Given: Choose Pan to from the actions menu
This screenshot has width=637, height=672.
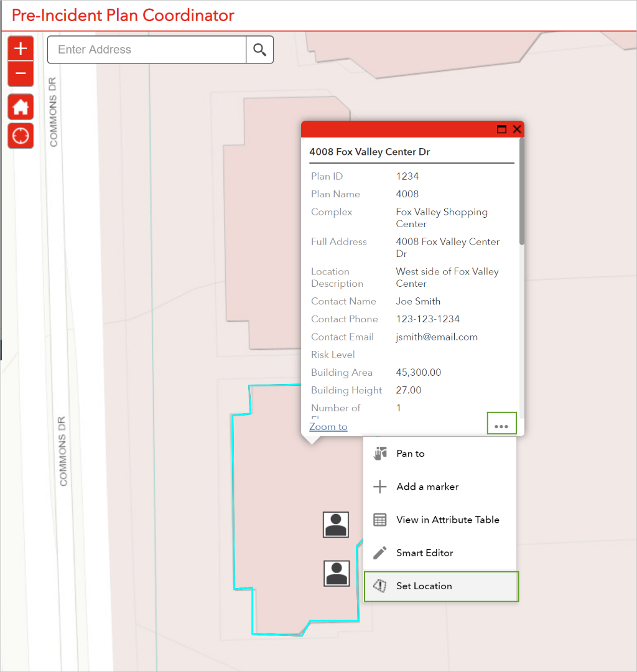Looking at the screenshot, I should (x=411, y=454).
